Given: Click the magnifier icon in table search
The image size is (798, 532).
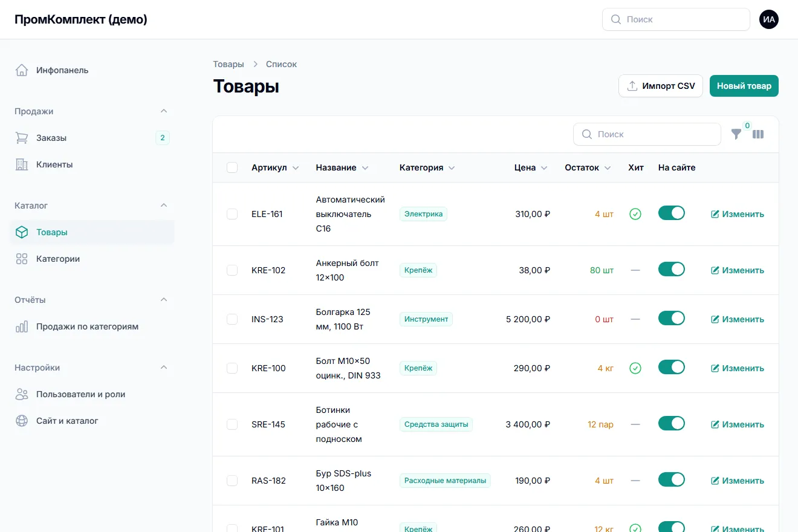Looking at the screenshot, I should pos(587,134).
